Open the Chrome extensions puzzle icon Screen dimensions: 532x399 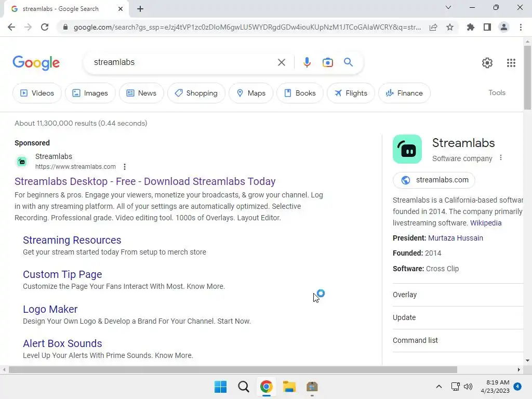470,27
